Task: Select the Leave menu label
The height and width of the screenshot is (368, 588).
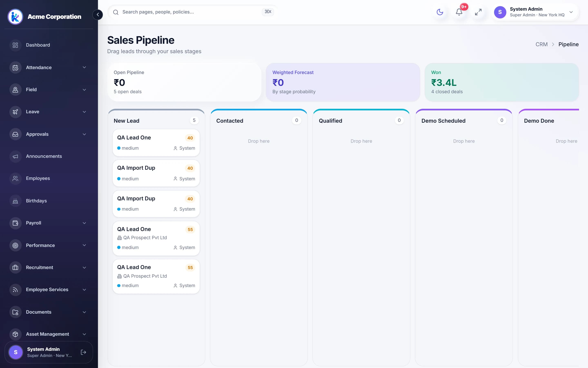Action: click(x=32, y=112)
